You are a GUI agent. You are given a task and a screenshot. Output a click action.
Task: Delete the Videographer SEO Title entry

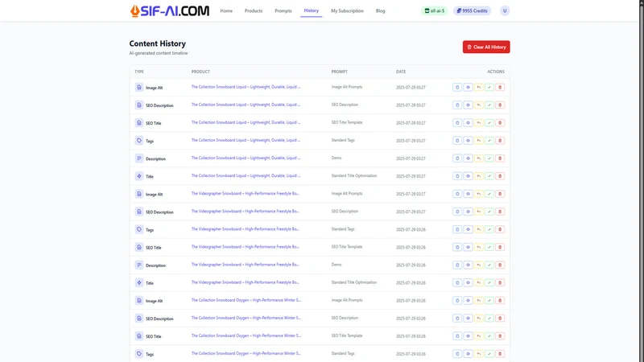(500, 247)
